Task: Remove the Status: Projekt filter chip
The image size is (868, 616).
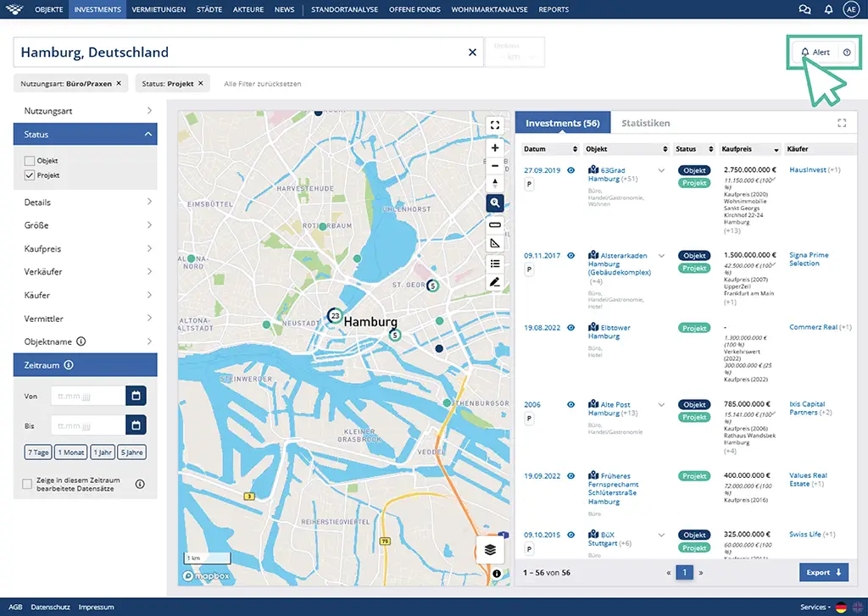Action: coord(200,84)
